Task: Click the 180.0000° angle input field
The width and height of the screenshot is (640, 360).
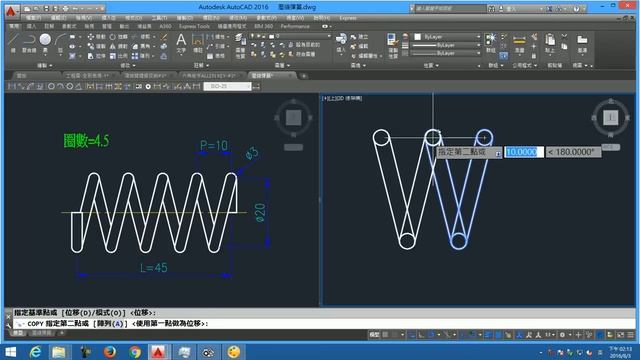Action: (573, 152)
